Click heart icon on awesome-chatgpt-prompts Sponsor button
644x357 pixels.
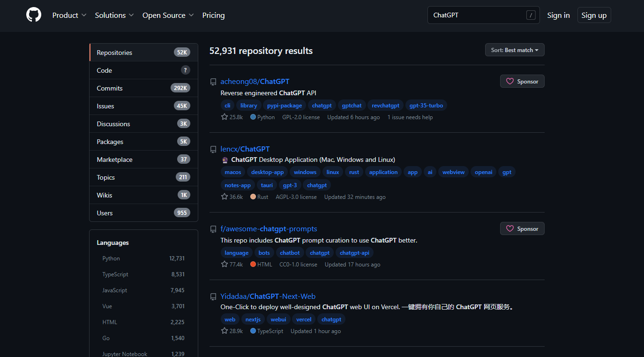(x=510, y=228)
